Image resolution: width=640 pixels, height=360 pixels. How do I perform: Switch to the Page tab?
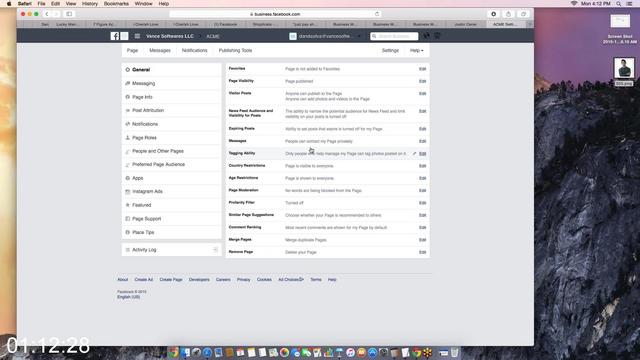coord(132,51)
